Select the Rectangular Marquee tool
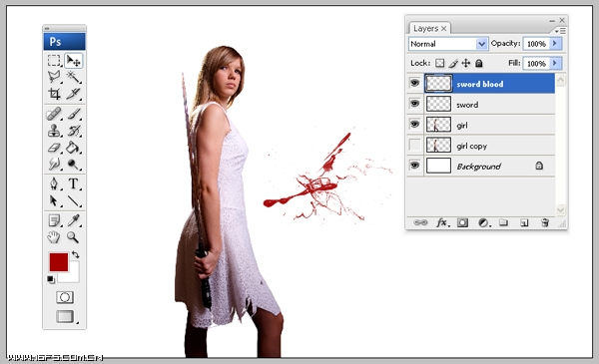 (54, 60)
